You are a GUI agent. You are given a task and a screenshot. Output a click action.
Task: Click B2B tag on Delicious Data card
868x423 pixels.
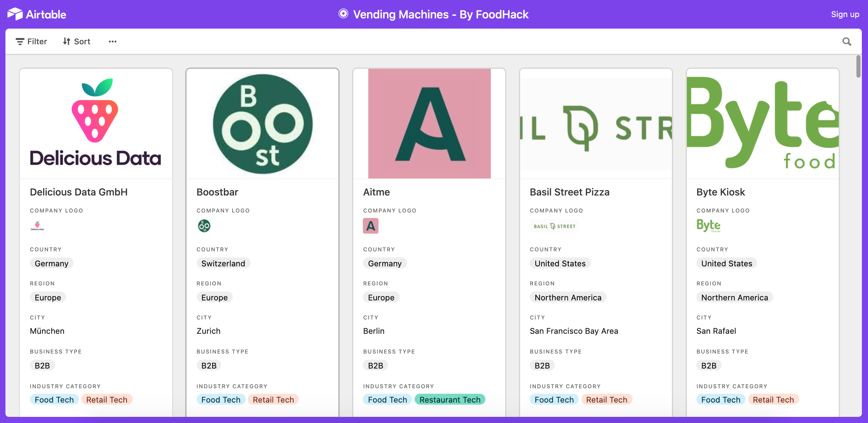tap(42, 365)
